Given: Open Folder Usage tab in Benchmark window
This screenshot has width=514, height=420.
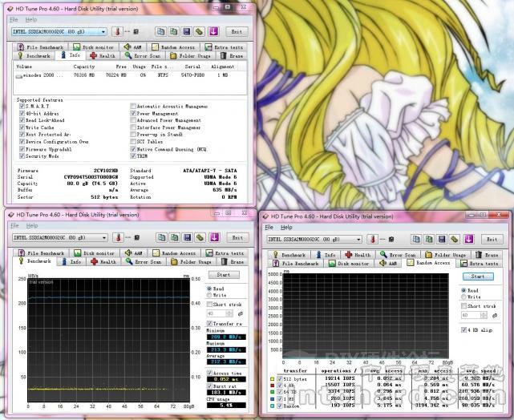Looking at the screenshot, I should pyautogui.click(x=191, y=262).
